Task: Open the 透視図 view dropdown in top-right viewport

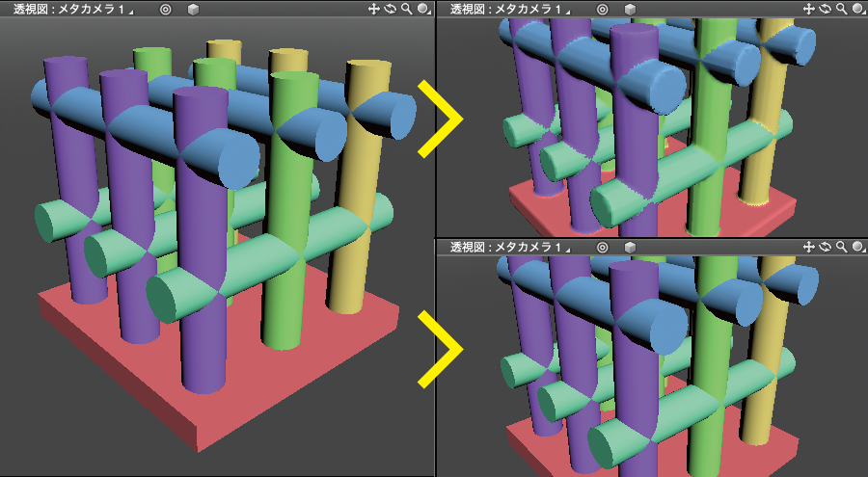Action: pyautogui.click(x=509, y=9)
